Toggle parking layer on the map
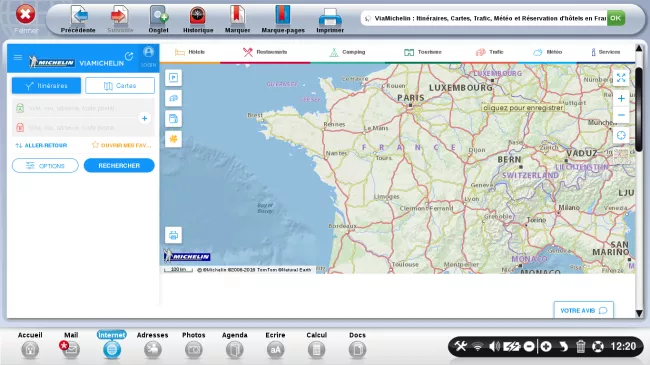The height and width of the screenshot is (365, 650). click(173, 78)
